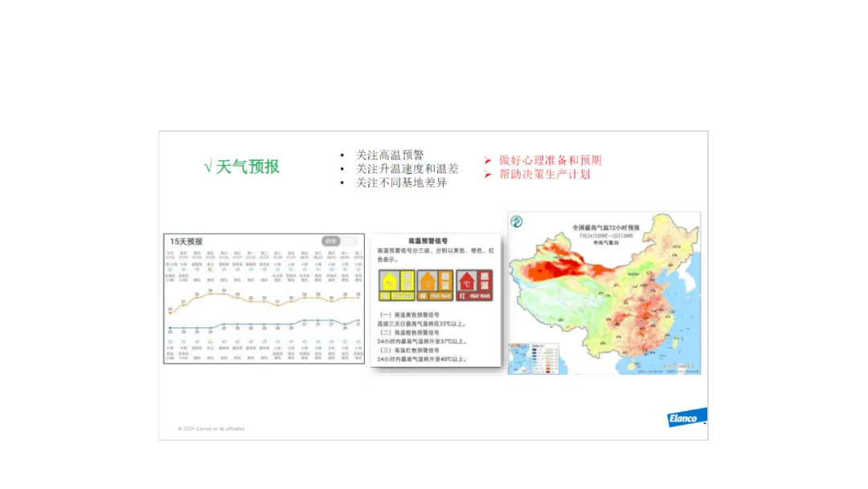Select the China high temperature forecast map
This screenshot has height=489, width=868.
pos(604,293)
